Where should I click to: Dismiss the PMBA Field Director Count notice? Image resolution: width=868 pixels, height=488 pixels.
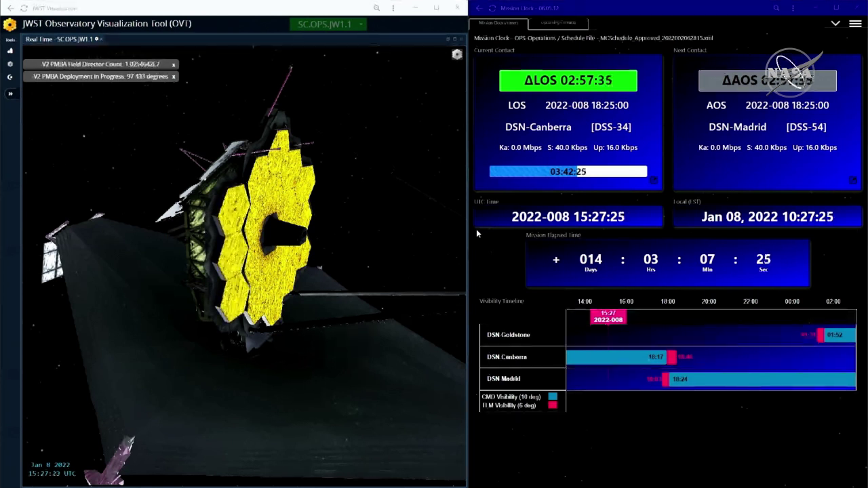pyautogui.click(x=174, y=64)
